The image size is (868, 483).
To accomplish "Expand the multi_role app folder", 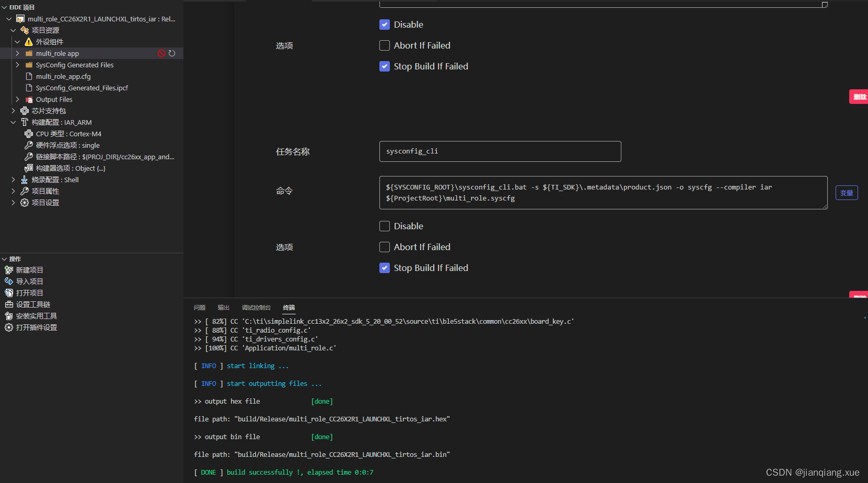I will pyautogui.click(x=17, y=53).
